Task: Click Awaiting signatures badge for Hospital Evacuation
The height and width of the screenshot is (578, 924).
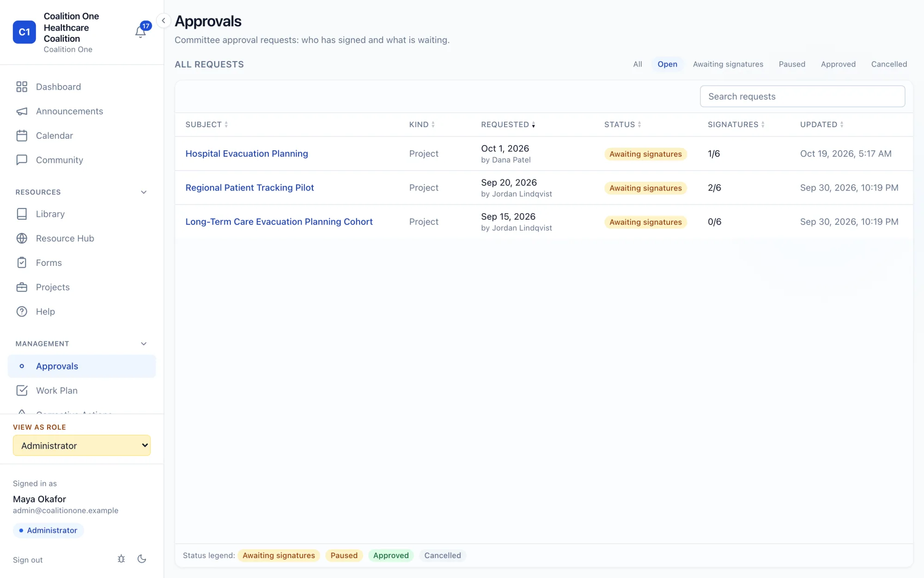Action: click(645, 154)
